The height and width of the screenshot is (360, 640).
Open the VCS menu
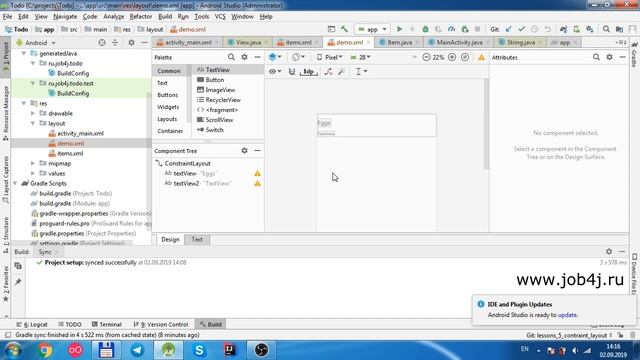[220, 17]
